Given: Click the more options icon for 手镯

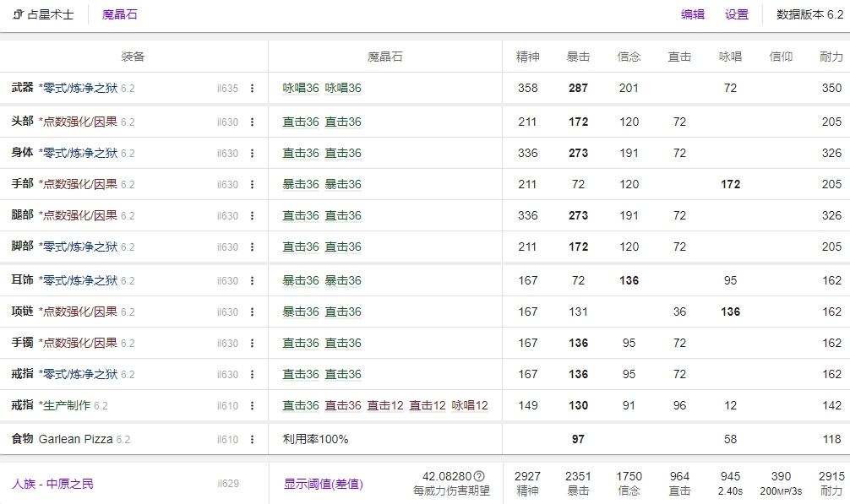Looking at the screenshot, I should click(252, 344).
